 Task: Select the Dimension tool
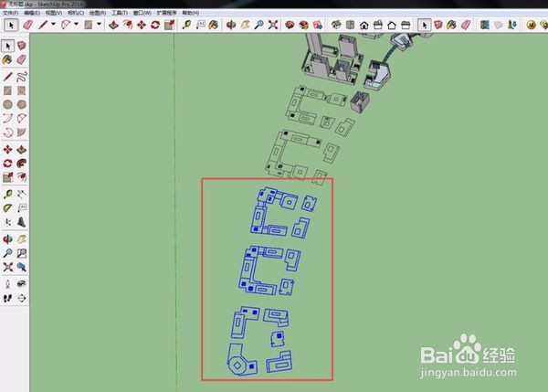pos(22,194)
